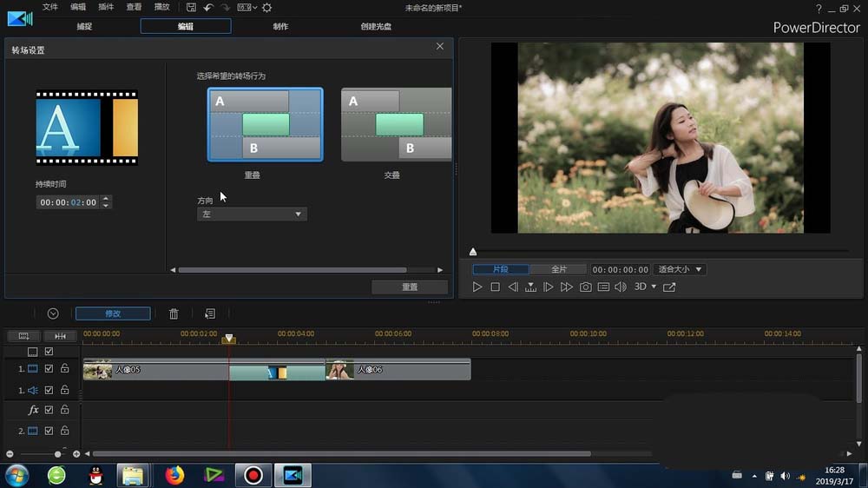
Task: Open the 查看 menu
Action: [x=134, y=7]
